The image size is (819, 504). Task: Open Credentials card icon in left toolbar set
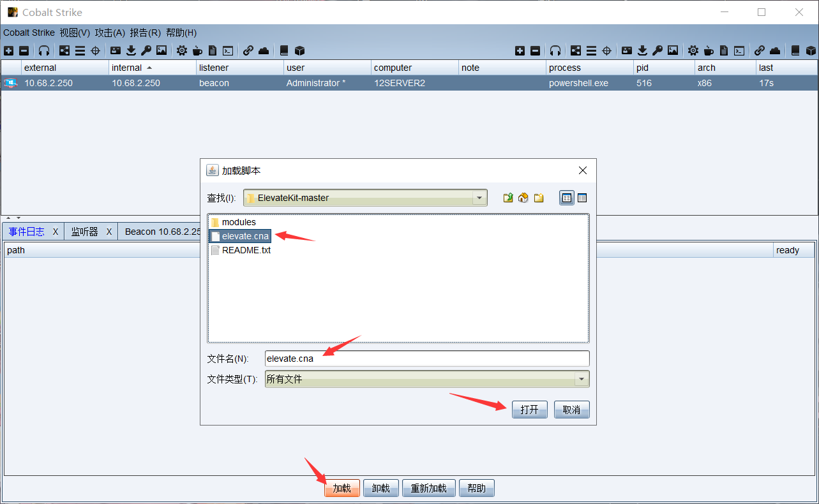116,50
